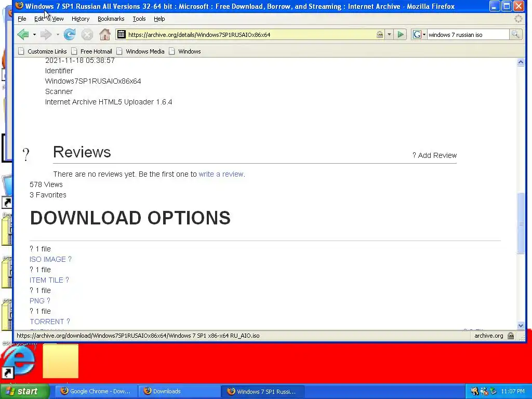
Task: Click the 578 Views text
Action: pos(46,184)
